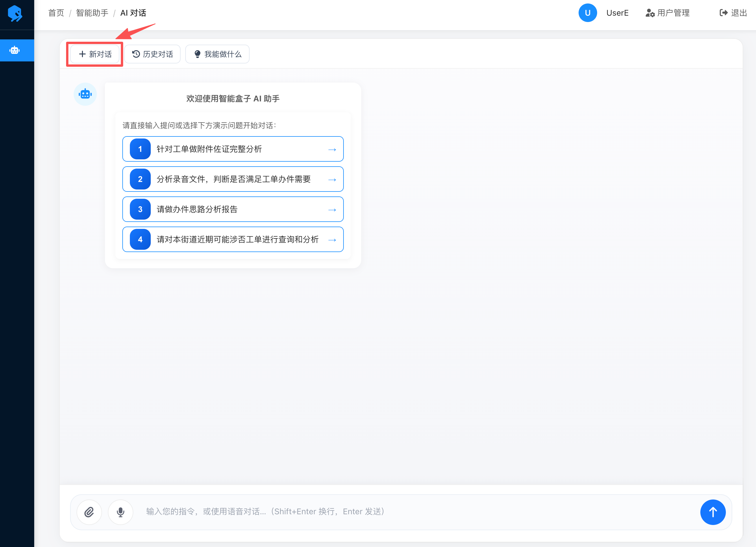Click the robot avatar beside welcome message

click(x=85, y=94)
